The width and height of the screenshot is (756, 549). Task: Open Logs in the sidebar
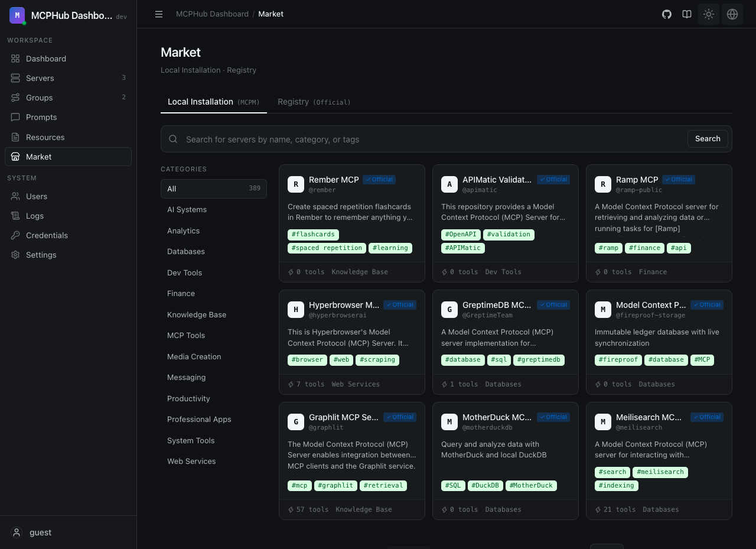[68, 216]
